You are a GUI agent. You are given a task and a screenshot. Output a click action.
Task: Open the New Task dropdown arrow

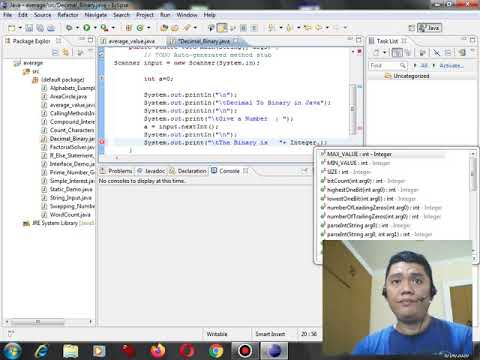click(x=384, y=52)
